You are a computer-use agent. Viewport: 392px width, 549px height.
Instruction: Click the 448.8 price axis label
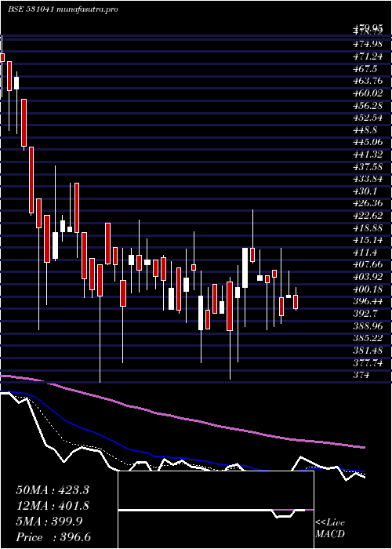click(x=365, y=129)
